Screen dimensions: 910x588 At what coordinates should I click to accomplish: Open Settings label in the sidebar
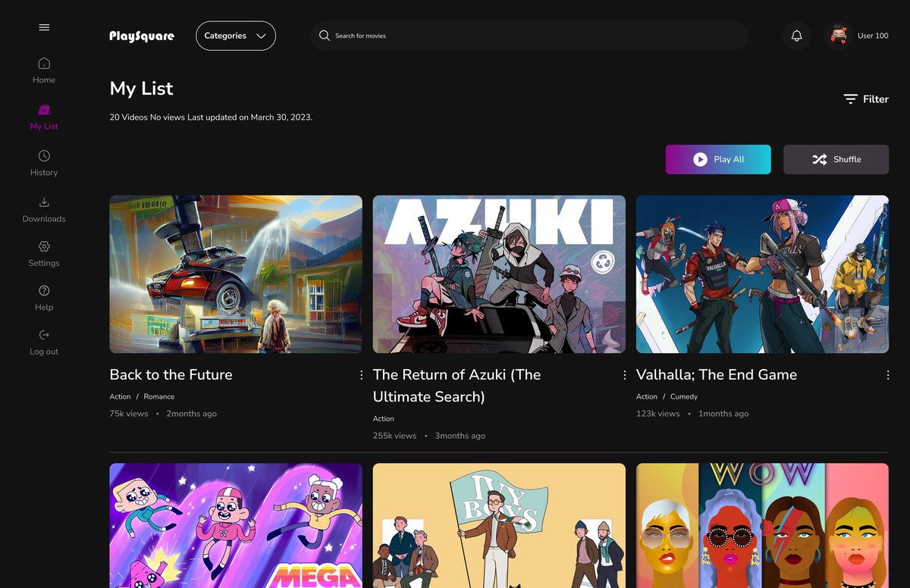point(44,263)
